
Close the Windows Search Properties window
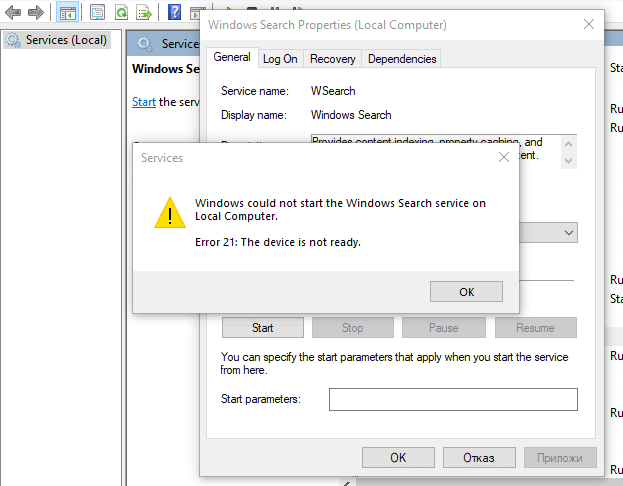click(589, 24)
